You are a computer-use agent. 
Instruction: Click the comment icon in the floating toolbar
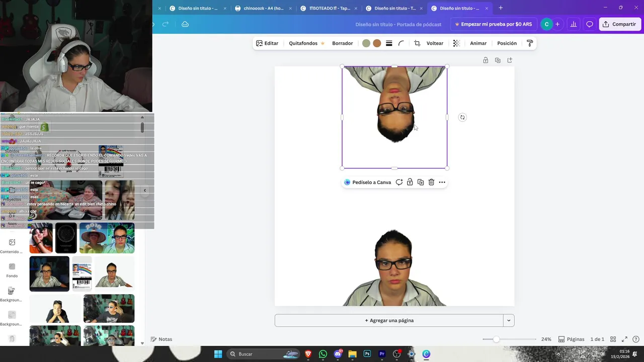click(399, 182)
